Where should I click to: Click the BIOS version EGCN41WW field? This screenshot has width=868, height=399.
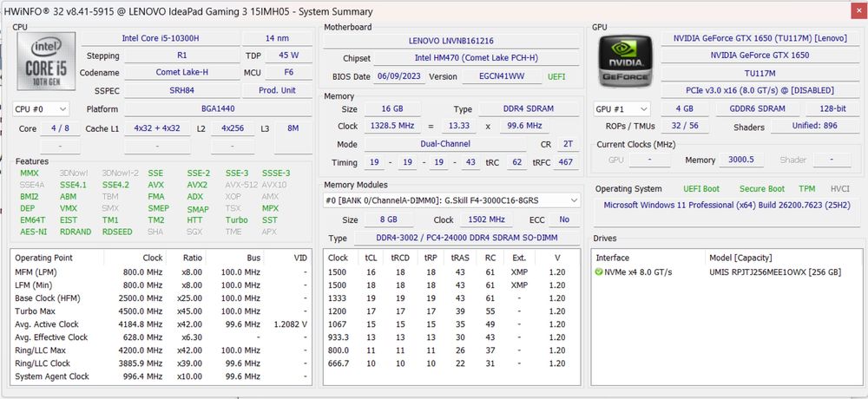[502, 77]
